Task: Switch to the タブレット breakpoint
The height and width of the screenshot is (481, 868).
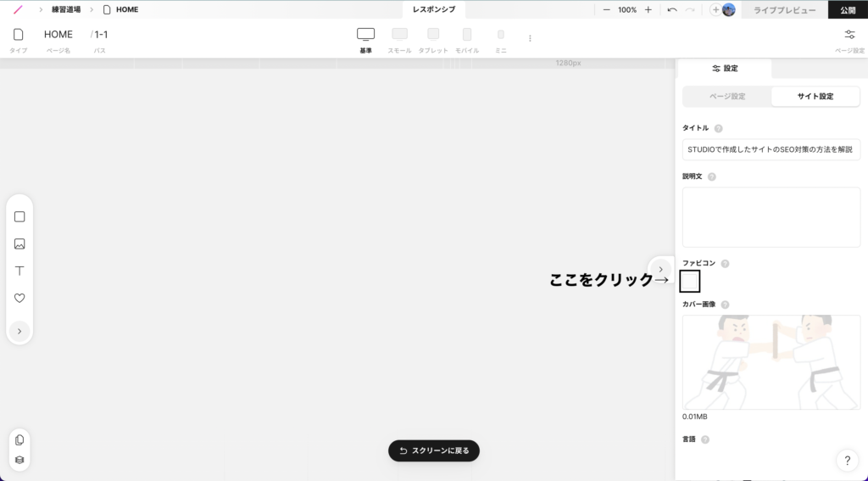Action: tap(433, 41)
